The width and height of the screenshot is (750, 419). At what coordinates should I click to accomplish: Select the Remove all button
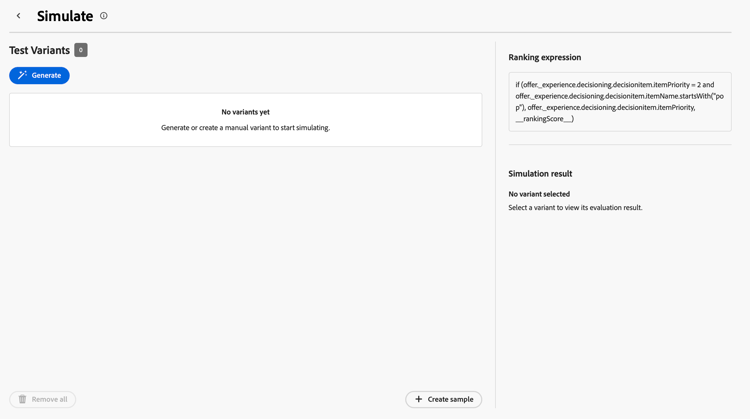point(43,399)
